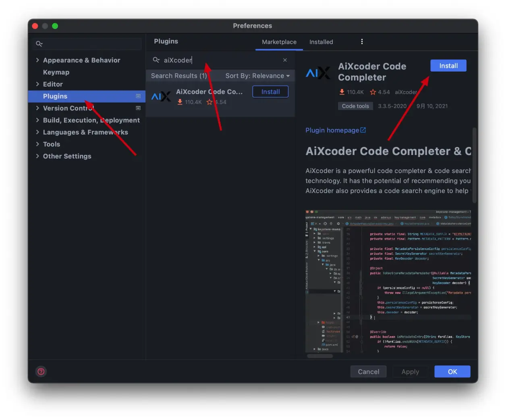Select Keymap in settings tree
Screen dimensions: 506x420
coord(56,72)
